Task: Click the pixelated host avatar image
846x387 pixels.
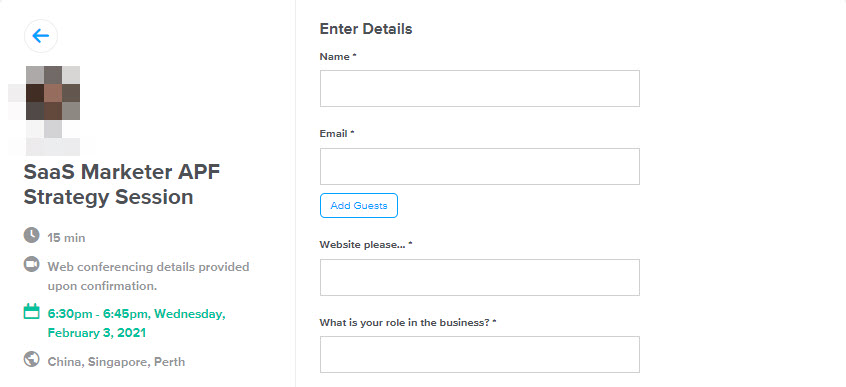Action: point(52,111)
